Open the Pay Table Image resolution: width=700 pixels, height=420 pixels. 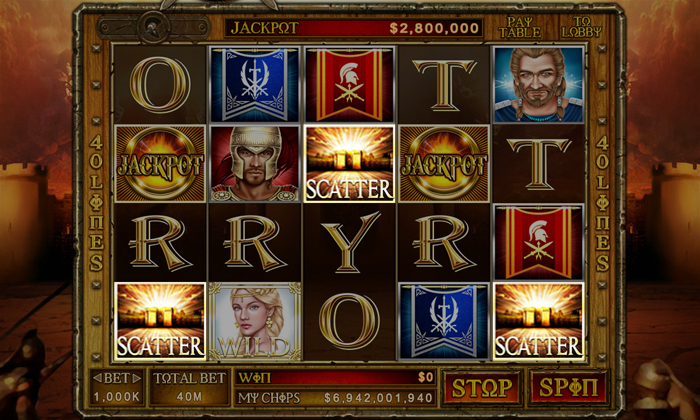[520, 28]
